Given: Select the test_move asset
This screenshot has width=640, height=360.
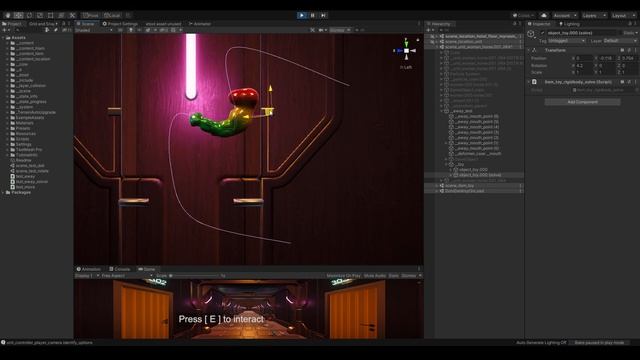Looking at the screenshot, I should point(25,187).
